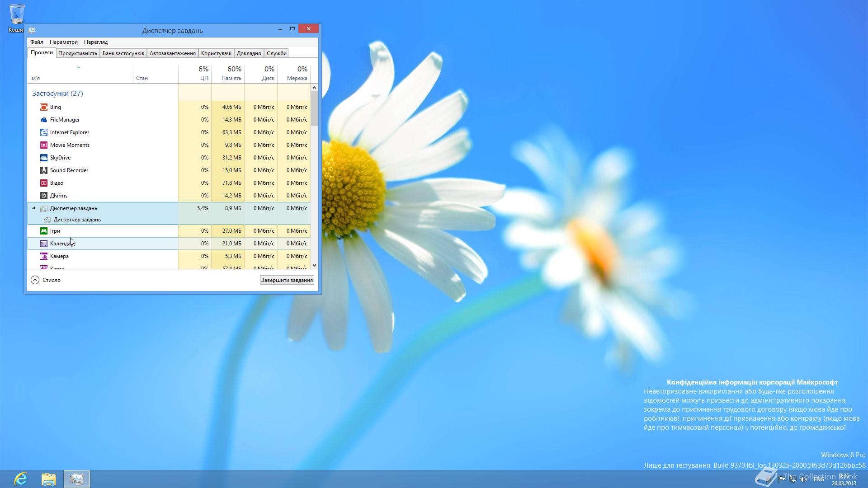868x488 pixels.
Task: Click the Sound Recorder microphone icon
Action: [44, 170]
